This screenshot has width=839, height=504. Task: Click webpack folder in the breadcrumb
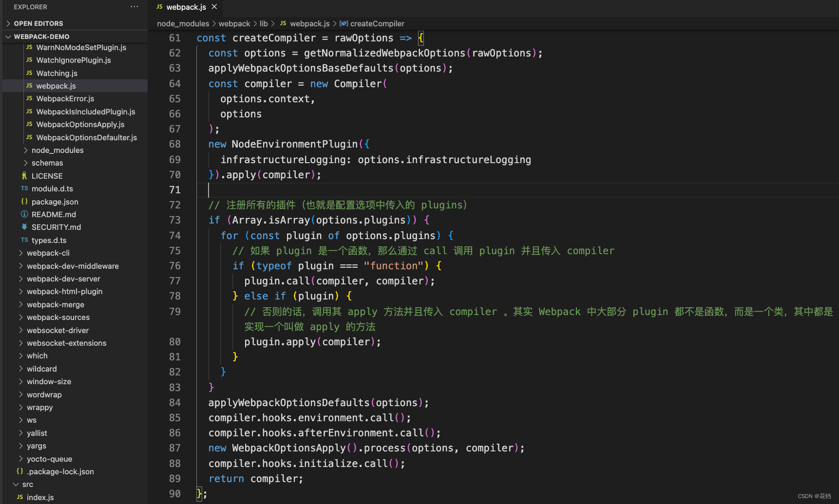pyautogui.click(x=234, y=23)
